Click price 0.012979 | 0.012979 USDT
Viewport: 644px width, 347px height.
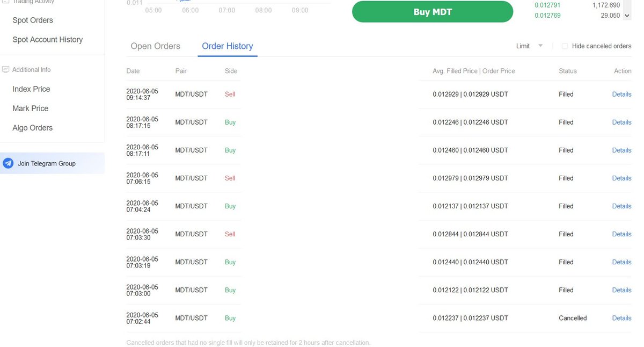click(470, 178)
